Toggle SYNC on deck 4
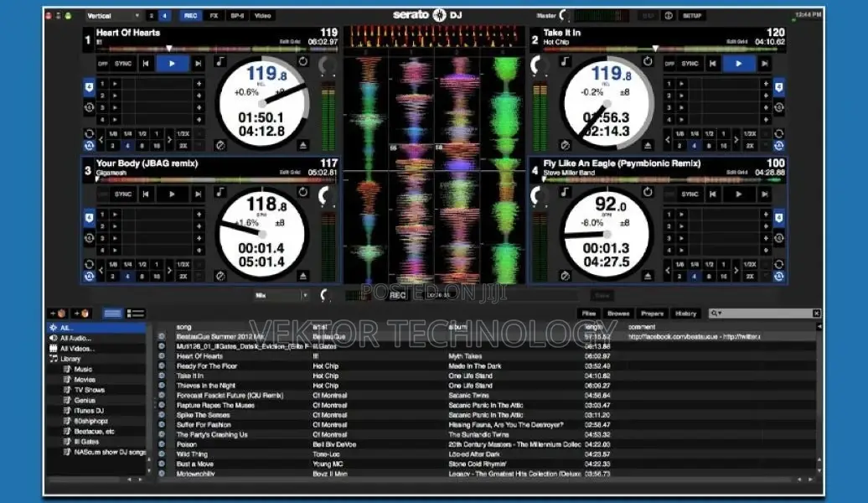The image size is (868, 503). pos(690,194)
